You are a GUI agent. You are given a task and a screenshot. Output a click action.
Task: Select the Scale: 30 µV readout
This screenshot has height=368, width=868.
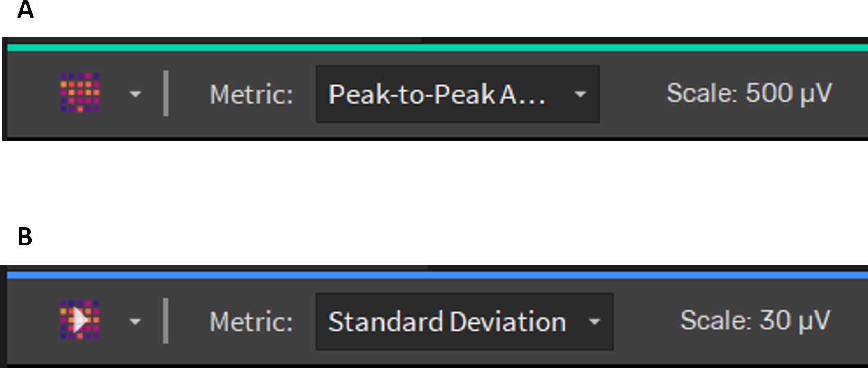pyautogui.click(x=755, y=321)
